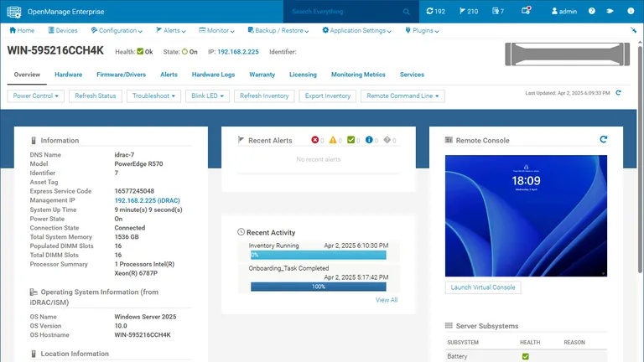Open the 192.168.2.225 (iDRAC) management link
Image resolution: width=644 pixels, height=362 pixels.
[147, 201]
